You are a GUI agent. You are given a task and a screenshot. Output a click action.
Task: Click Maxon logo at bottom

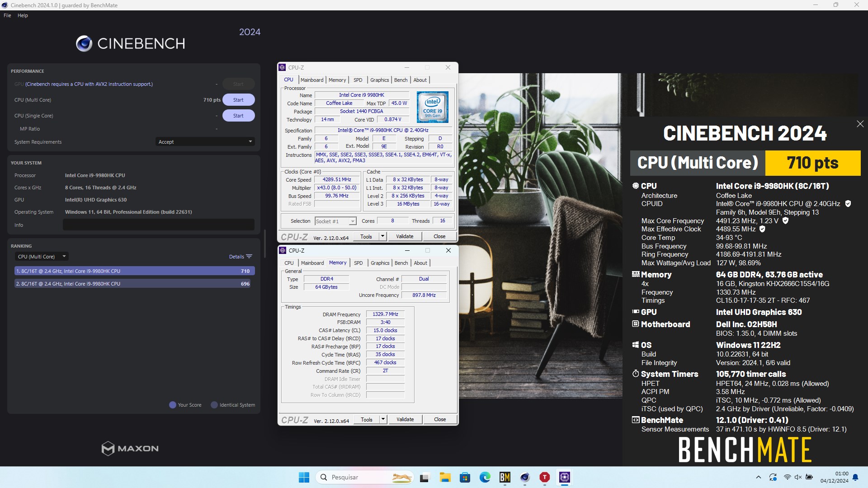(130, 448)
